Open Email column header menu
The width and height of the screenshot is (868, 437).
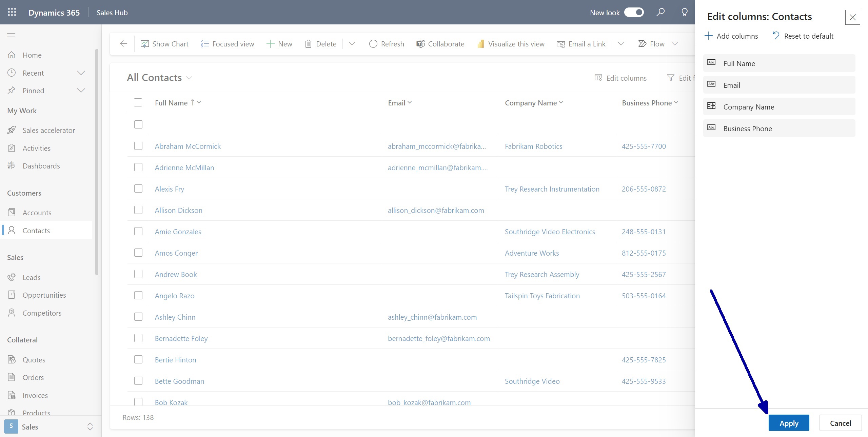410,102
